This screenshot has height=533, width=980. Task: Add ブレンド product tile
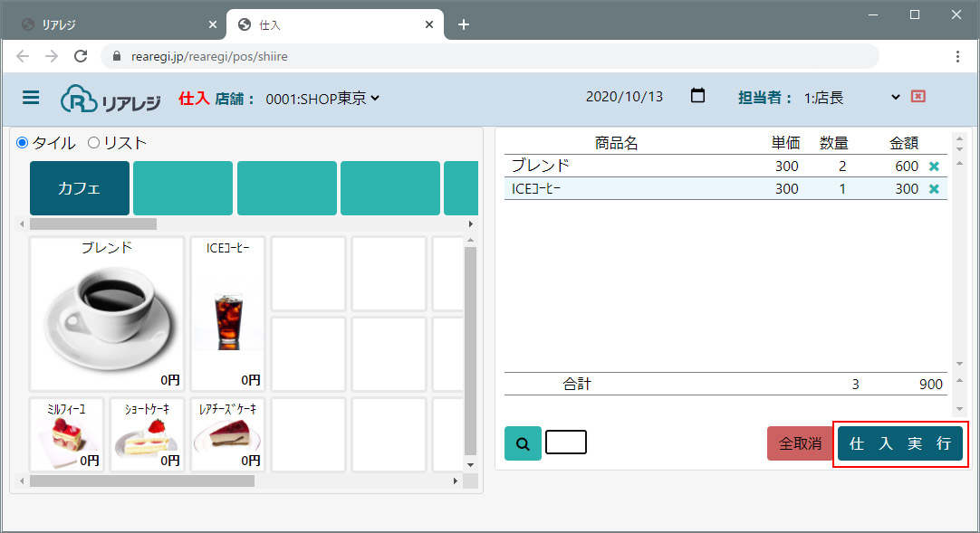click(x=107, y=314)
